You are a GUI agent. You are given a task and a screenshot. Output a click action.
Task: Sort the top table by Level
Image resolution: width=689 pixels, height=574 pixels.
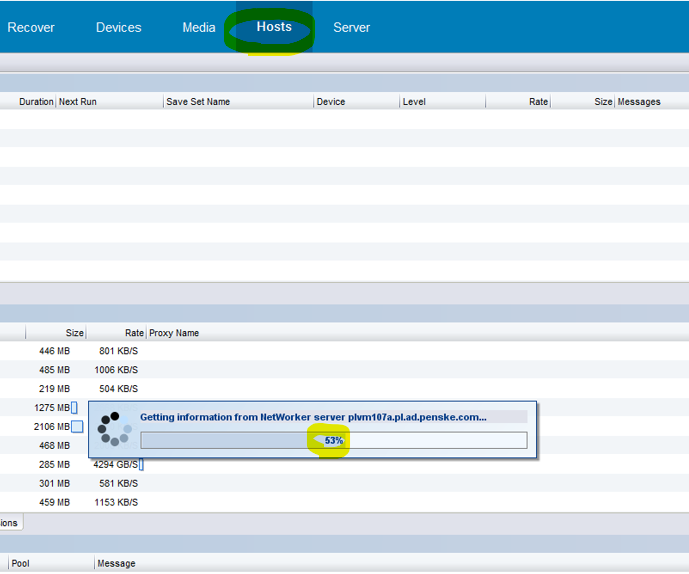(x=414, y=102)
